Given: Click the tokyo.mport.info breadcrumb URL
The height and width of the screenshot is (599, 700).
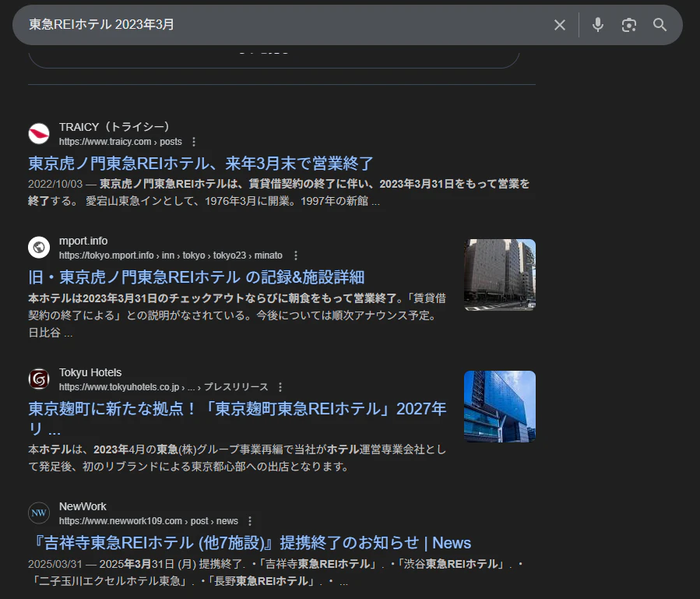Looking at the screenshot, I should click(171, 255).
